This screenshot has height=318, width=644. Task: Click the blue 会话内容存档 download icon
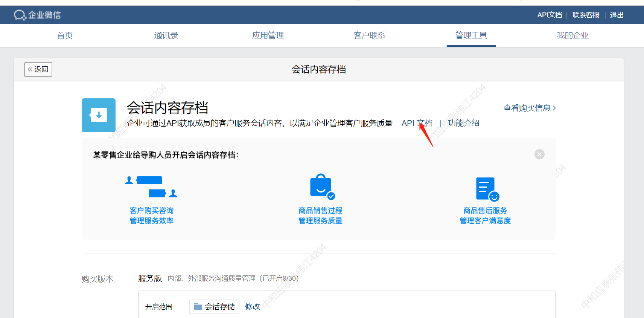point(99,115)
